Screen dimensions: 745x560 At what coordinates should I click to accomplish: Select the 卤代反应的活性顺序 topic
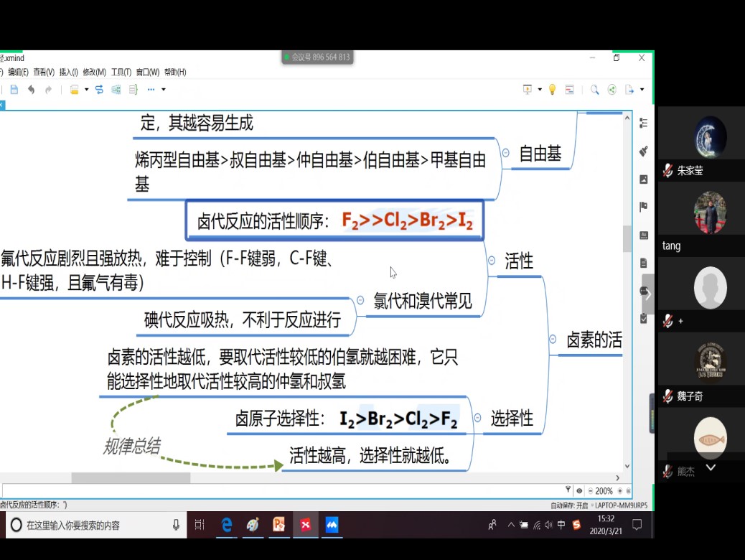coord(334,220)
